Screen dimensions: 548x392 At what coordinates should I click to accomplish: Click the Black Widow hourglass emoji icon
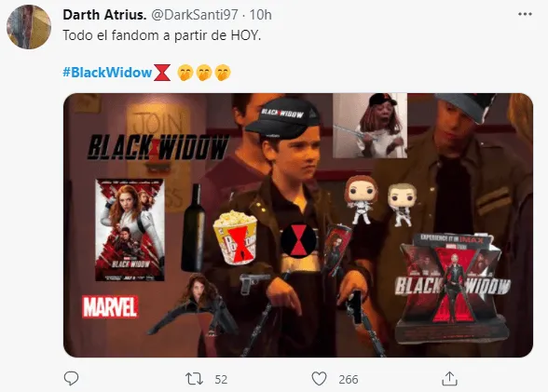(x=162, y=73)
